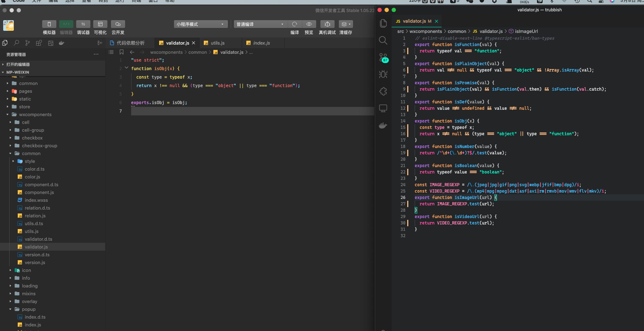The height and width of the screenshot is (331, 644).
Task: Navigate back with the left arrow icon
Action: pyautogui.click(x=132, y=52)
